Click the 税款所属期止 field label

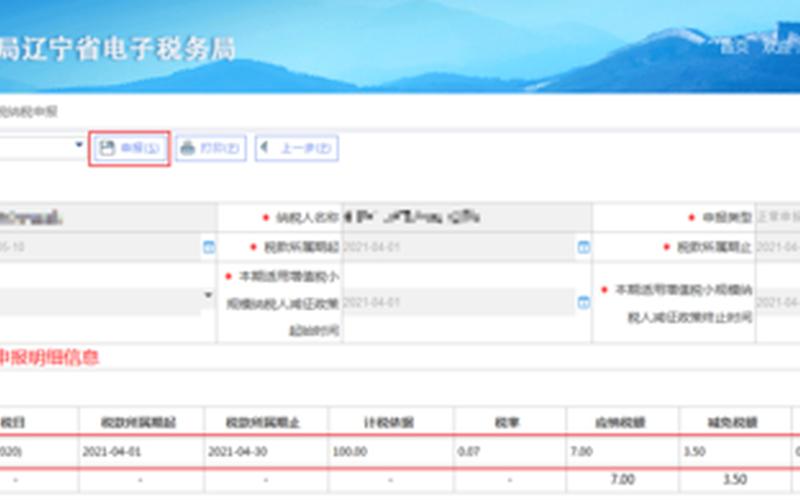[x=714, y=247]
